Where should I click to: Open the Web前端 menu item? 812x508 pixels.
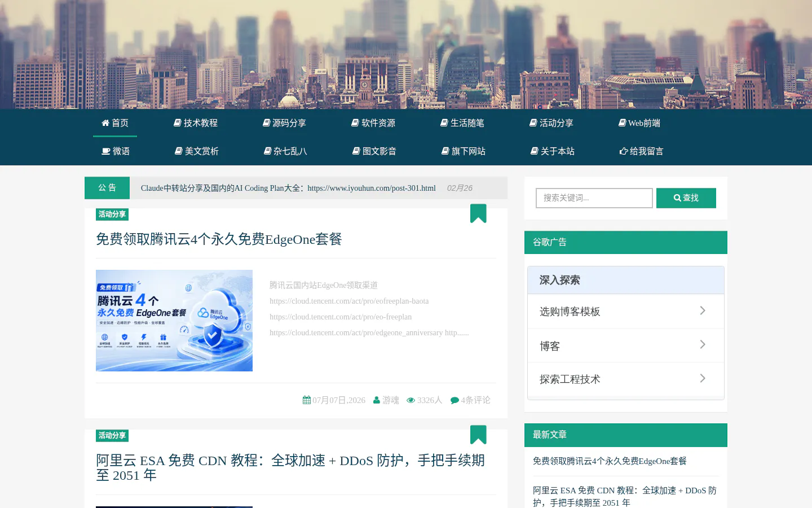pyautogui.click(x=639, y=122)
